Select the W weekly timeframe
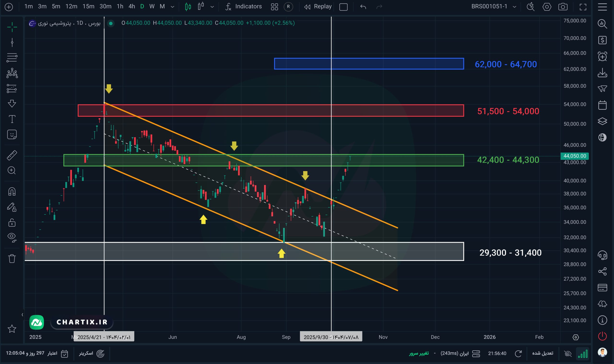Image resolution: width=614 pixels, height=364 pixels. 152,7
